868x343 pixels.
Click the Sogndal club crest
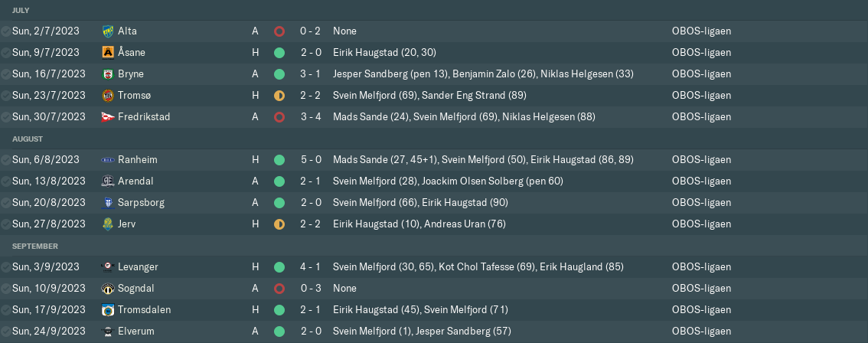click(108, 289)
